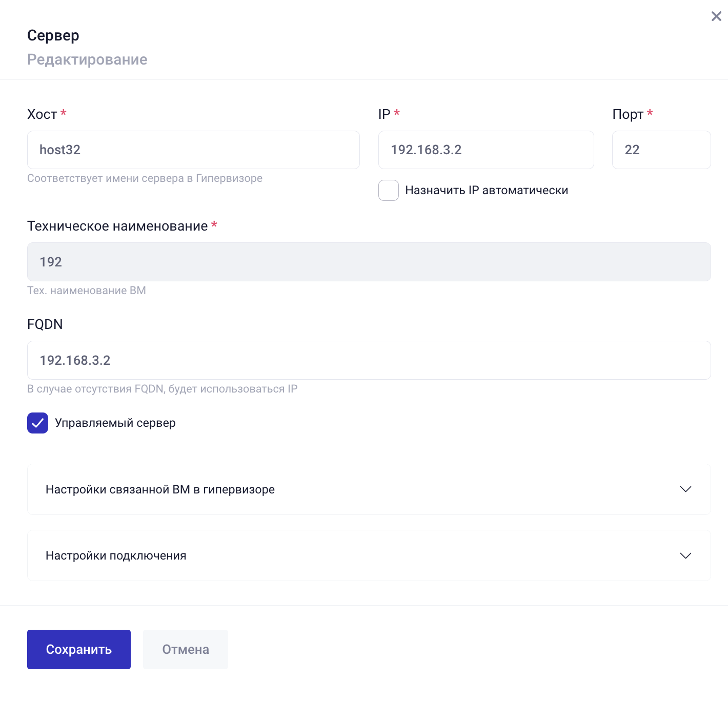Click the red asterisk next to IP
This screenshot has height=702, width=728.
398,113
